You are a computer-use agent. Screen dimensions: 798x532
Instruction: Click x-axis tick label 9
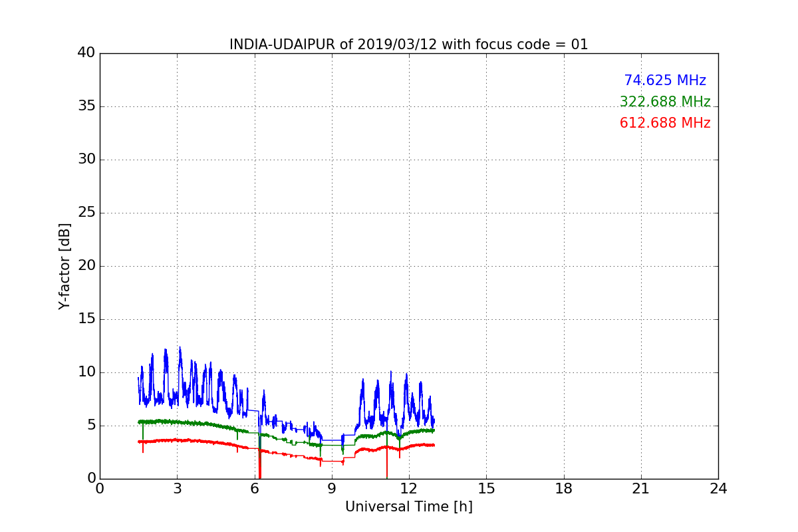click(332, 488)
